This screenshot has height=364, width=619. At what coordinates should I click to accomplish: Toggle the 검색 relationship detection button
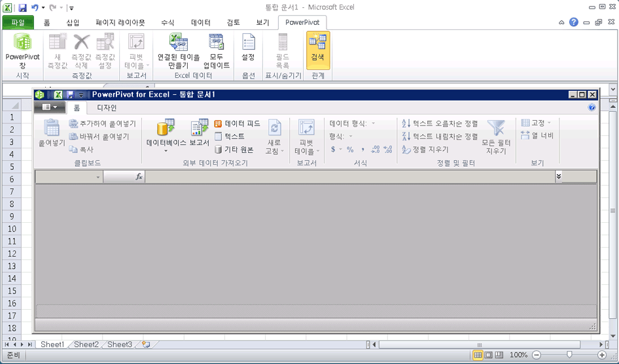click(x=318, y=50)
